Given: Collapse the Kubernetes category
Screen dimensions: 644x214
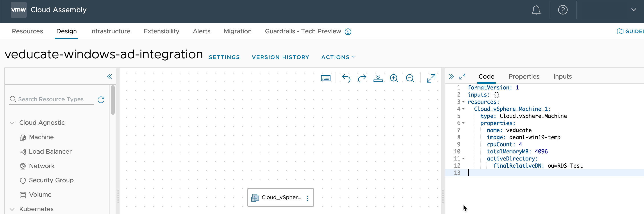Looking at the screenshot, I should tap(12, 209).
